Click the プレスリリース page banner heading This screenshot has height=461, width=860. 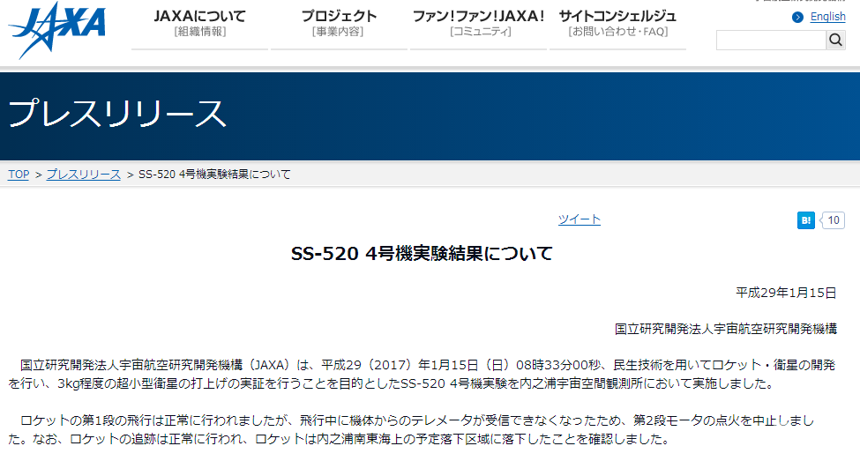tap(117, 114)
